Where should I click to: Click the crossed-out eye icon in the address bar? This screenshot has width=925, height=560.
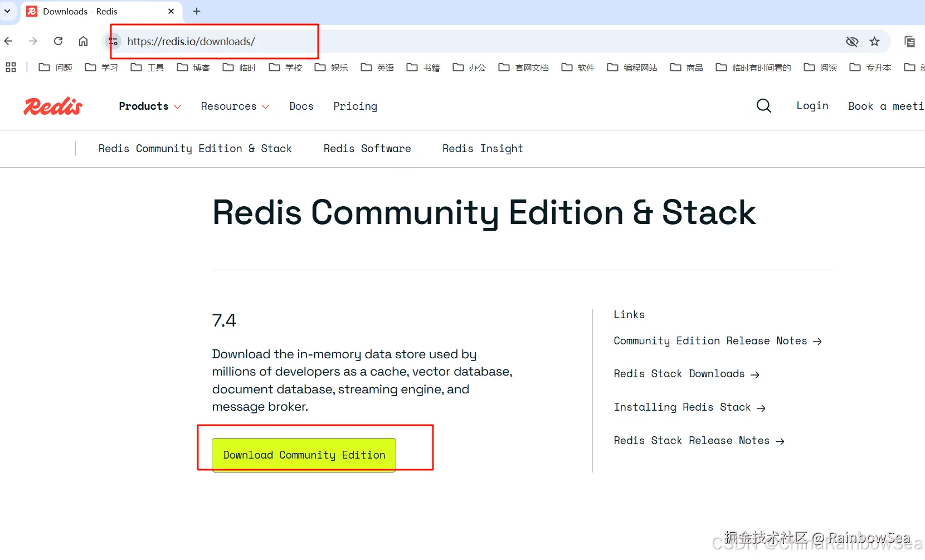coord(852,41)
